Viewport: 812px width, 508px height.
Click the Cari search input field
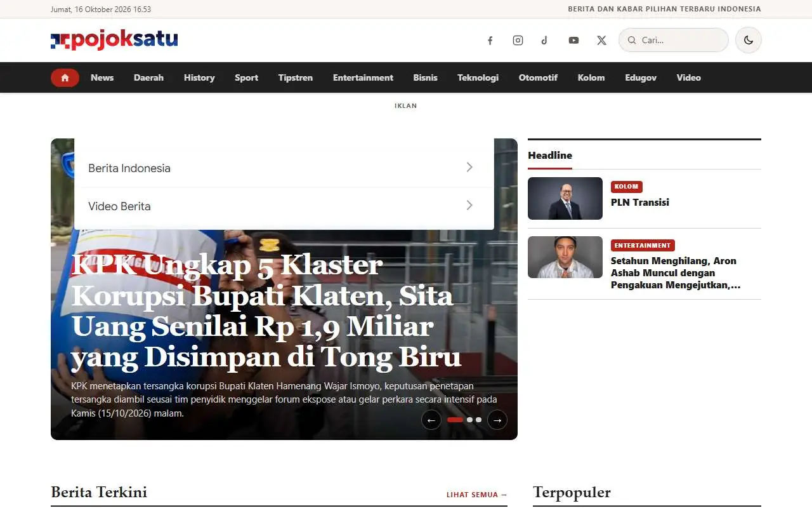click(674, 40)
